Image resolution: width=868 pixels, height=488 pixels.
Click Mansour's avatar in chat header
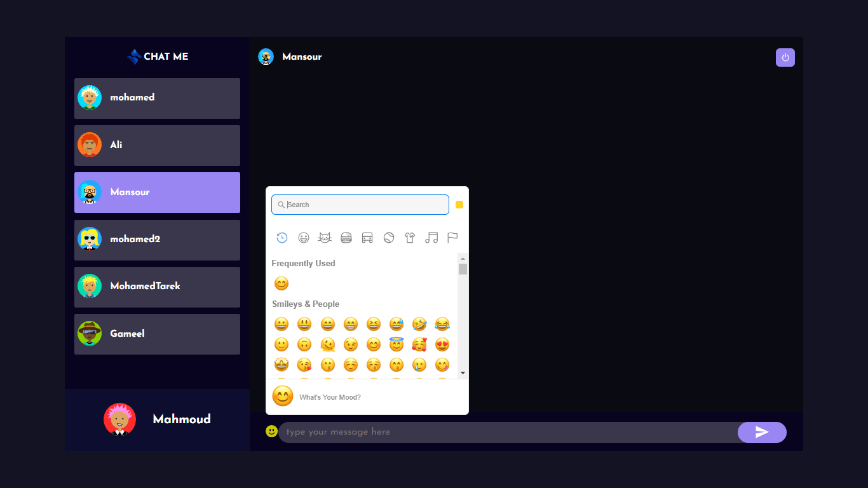[266, 57]
